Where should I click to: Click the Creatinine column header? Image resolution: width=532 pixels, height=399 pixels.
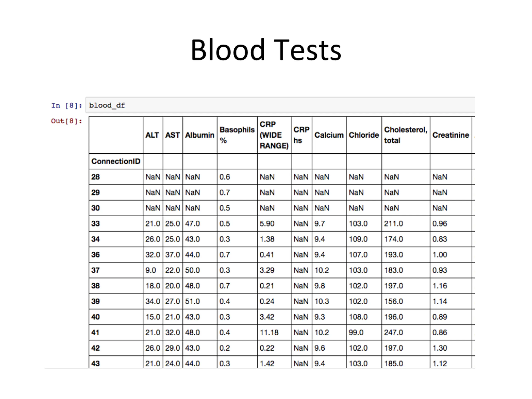tap(451, 135)
